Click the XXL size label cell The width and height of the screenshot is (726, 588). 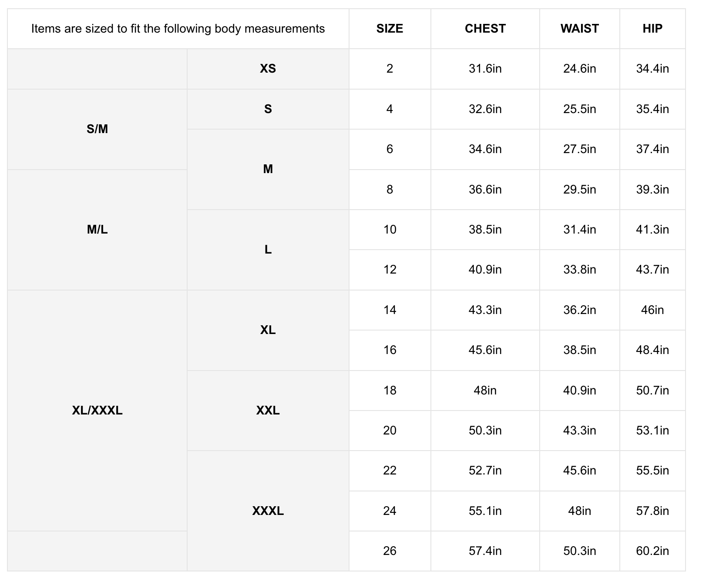(x=268, y=410)
